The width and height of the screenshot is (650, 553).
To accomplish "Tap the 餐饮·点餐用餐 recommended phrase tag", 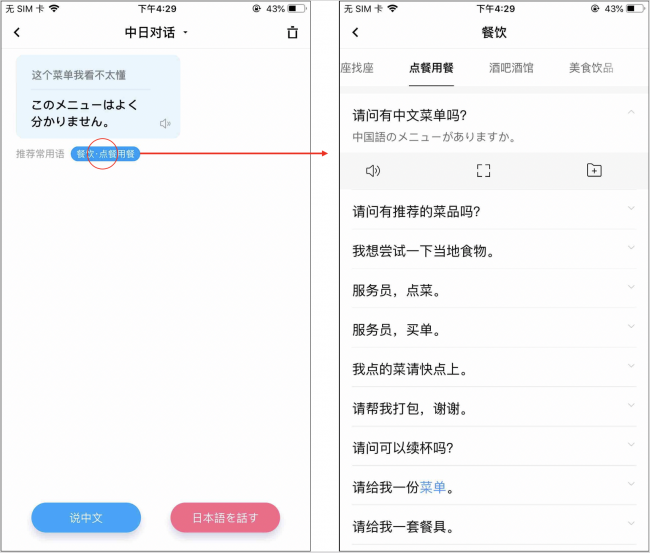I will tap(105, 154).
